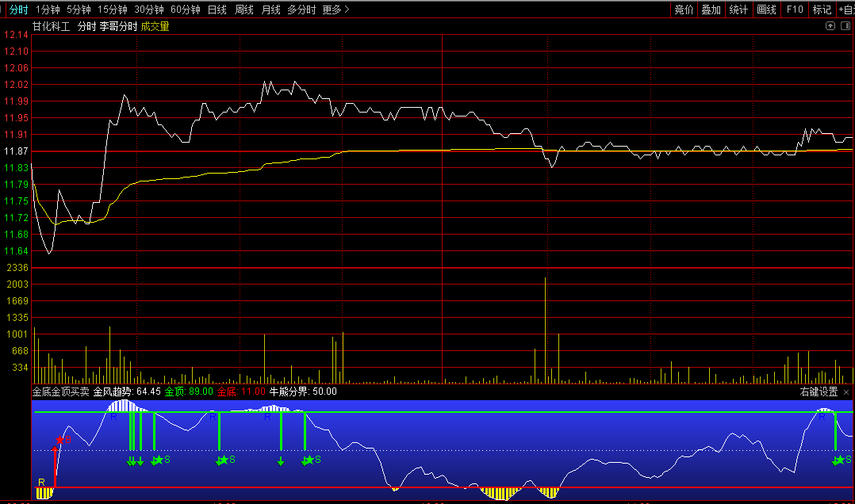Open the 统计 statistics tool
The width and height of the screenshot is (855, 504).
(738, 10)
